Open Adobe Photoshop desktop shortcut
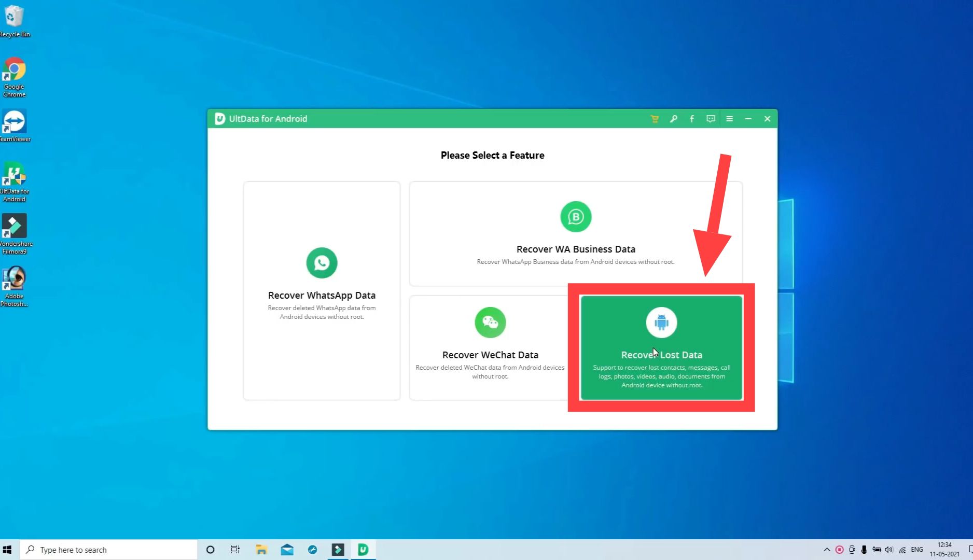Image resolution: width=973 pixels, height=560 pixels. (x=15, y=287)
